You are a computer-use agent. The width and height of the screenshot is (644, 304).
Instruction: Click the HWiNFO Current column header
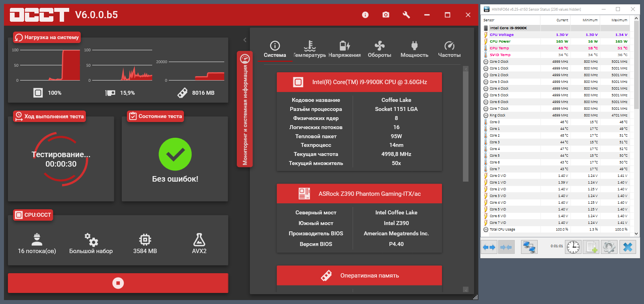(555, 20)
